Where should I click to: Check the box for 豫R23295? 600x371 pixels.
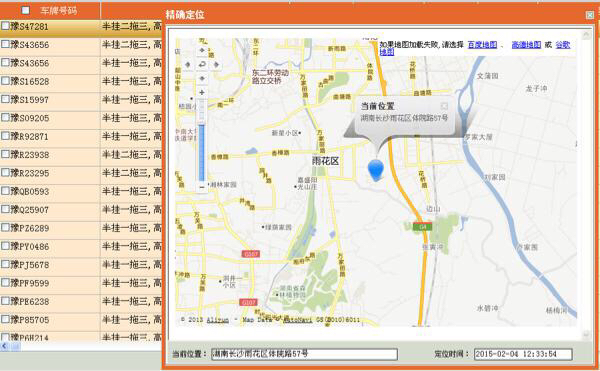pyautogui.click(x=5, y=172)
